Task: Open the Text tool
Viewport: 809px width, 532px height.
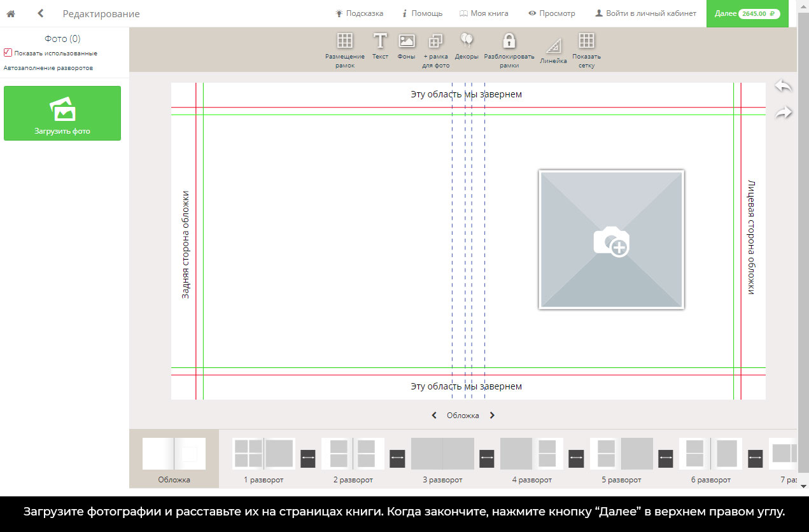Action: click(380, 42)
